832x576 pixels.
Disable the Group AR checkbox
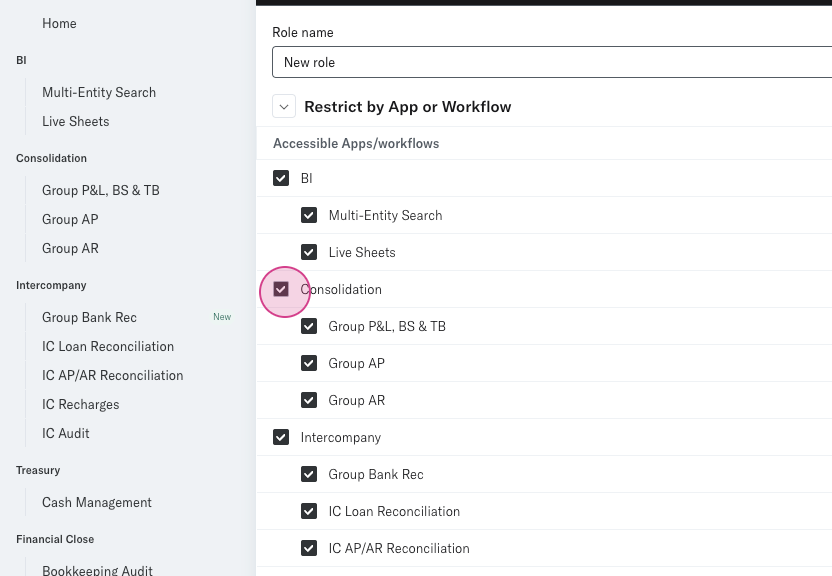coord(309,400)
